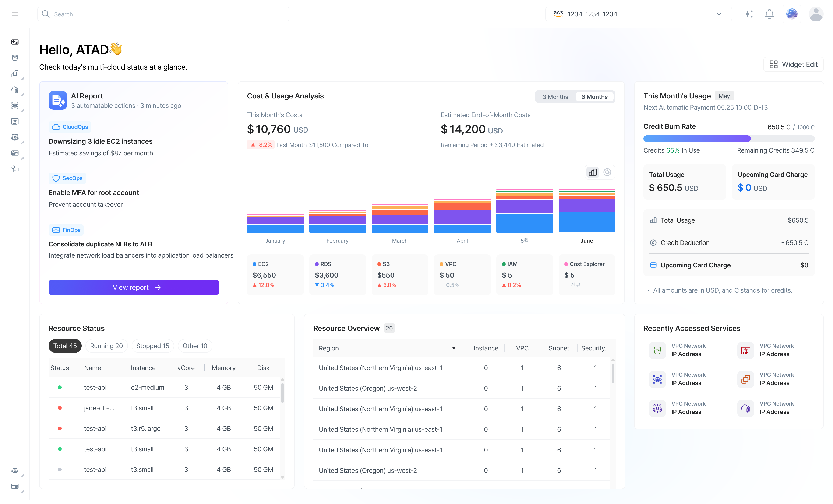The height and width of the screenshot is (504, 833).
Task: Select the S3 $550 cost card
Action: 400,275
